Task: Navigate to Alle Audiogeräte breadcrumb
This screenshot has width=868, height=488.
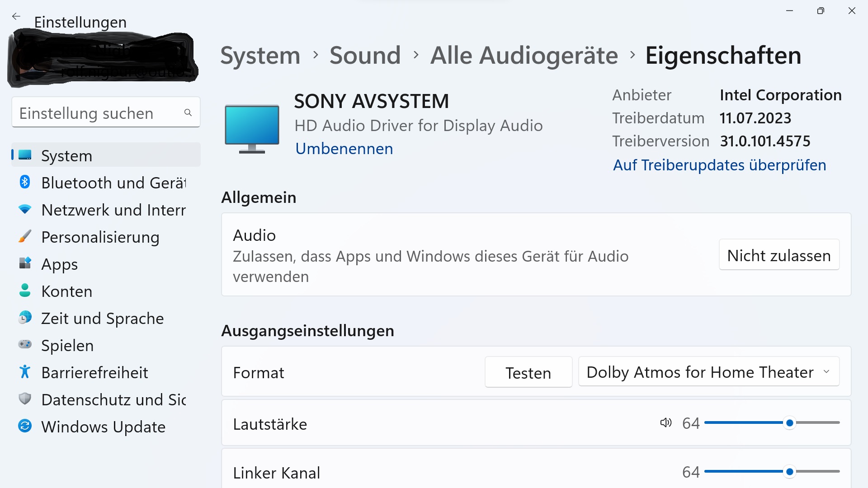Action: pyautogui.click(x=524, y=56)
